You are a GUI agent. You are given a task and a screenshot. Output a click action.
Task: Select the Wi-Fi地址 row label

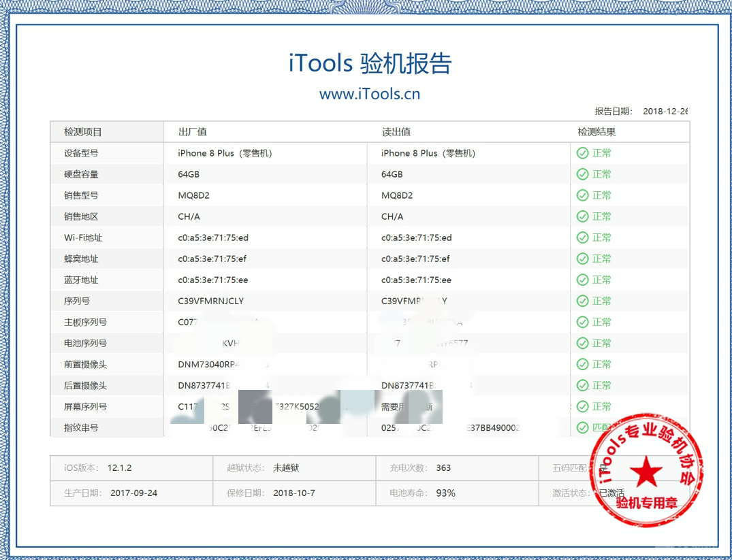(x=83, y=237)
